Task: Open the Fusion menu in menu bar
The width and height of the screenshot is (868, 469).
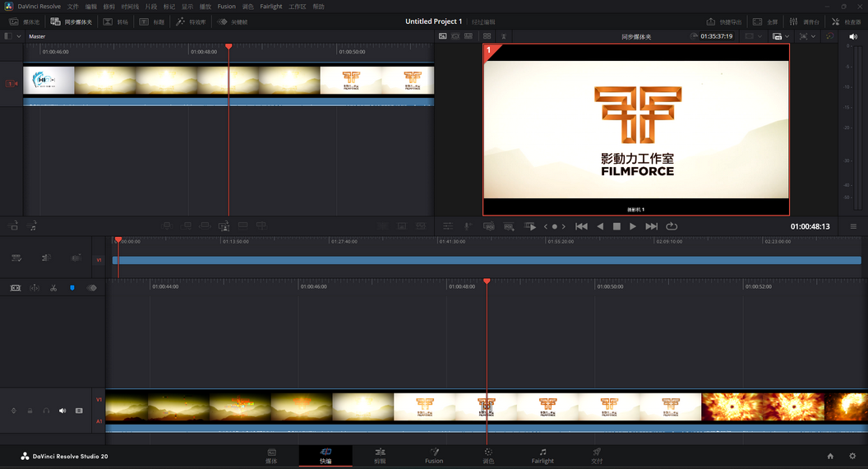Action: point(226,6)
